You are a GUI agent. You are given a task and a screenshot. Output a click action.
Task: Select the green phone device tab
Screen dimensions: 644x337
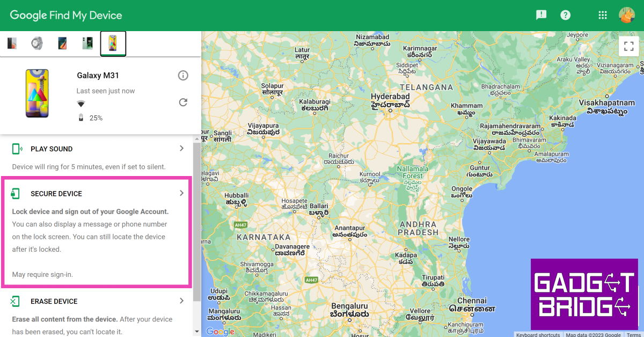[87, 43]
